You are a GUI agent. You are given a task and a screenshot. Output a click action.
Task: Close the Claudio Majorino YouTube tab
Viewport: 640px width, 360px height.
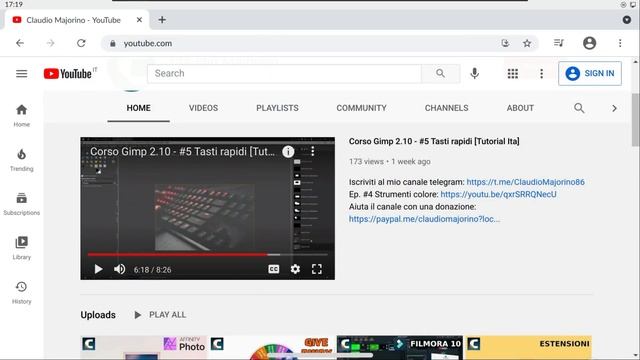139,20
